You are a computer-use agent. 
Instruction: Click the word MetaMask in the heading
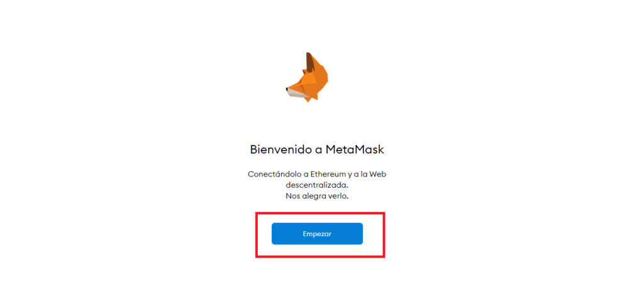point(355,149)
